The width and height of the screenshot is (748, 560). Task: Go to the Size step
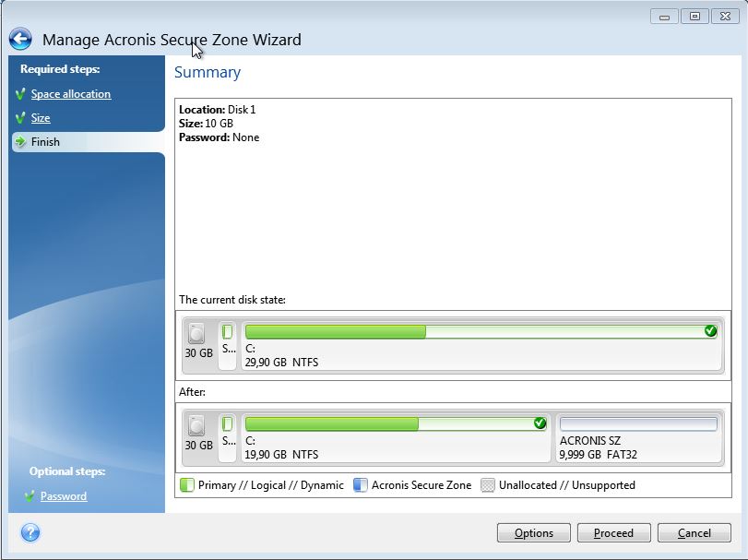pos(41,118)
